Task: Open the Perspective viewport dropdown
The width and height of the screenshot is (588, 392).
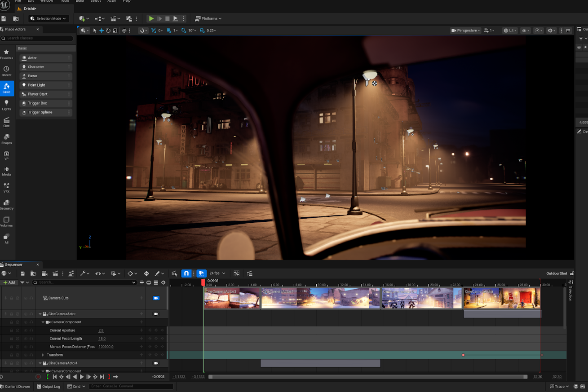Action: pos(466,31)
